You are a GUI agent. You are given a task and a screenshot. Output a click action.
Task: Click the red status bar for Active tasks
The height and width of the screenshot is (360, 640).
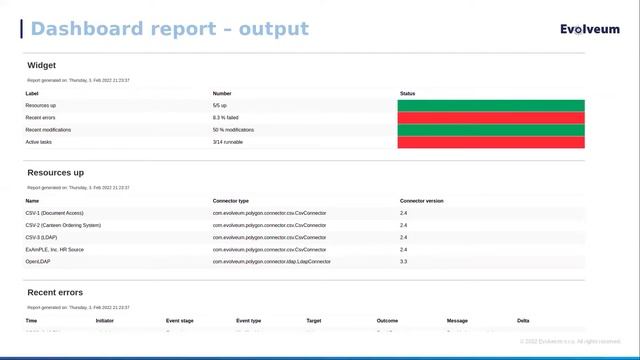[491, 142]
